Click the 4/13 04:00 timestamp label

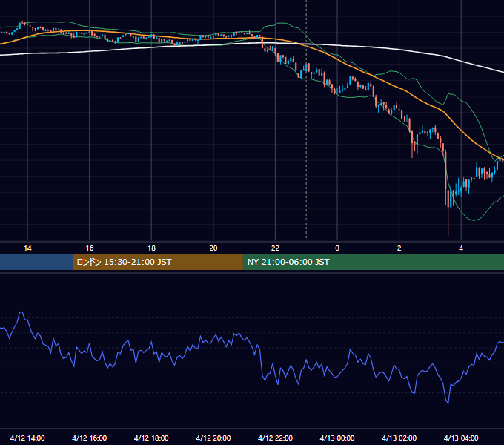(x=461, y=438)
